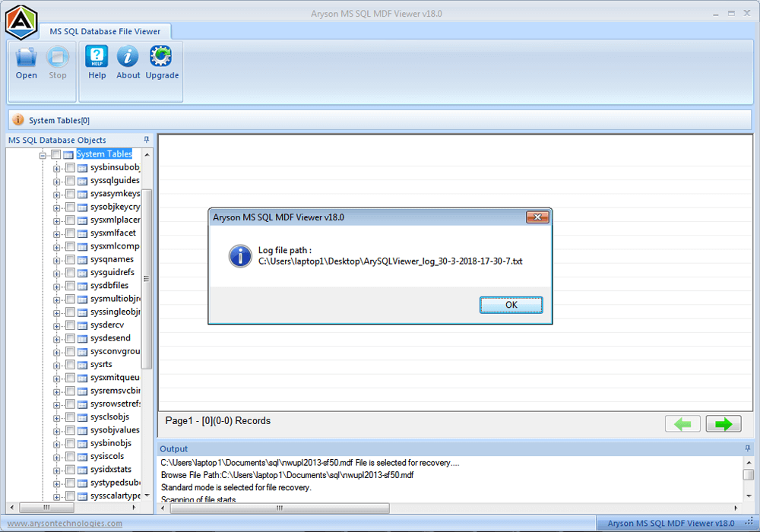This screenshot has width=760, height=532.
Task: Click the table icon of sysqnames
Action: click(x=82, y=260)
